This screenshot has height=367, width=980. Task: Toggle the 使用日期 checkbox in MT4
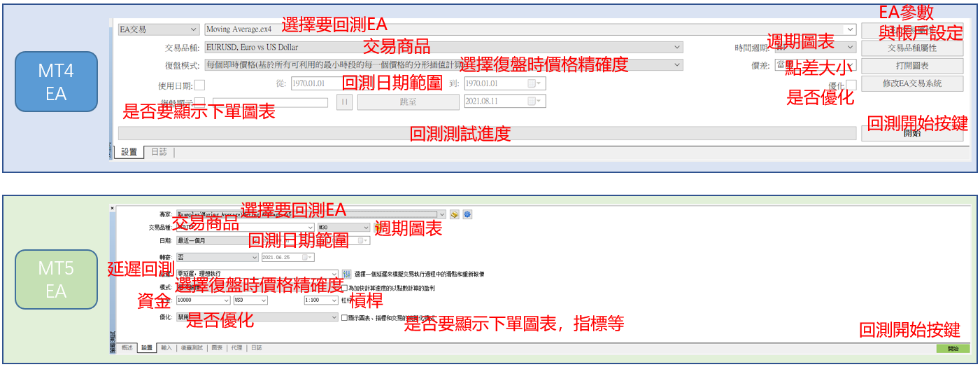(199, 85)
